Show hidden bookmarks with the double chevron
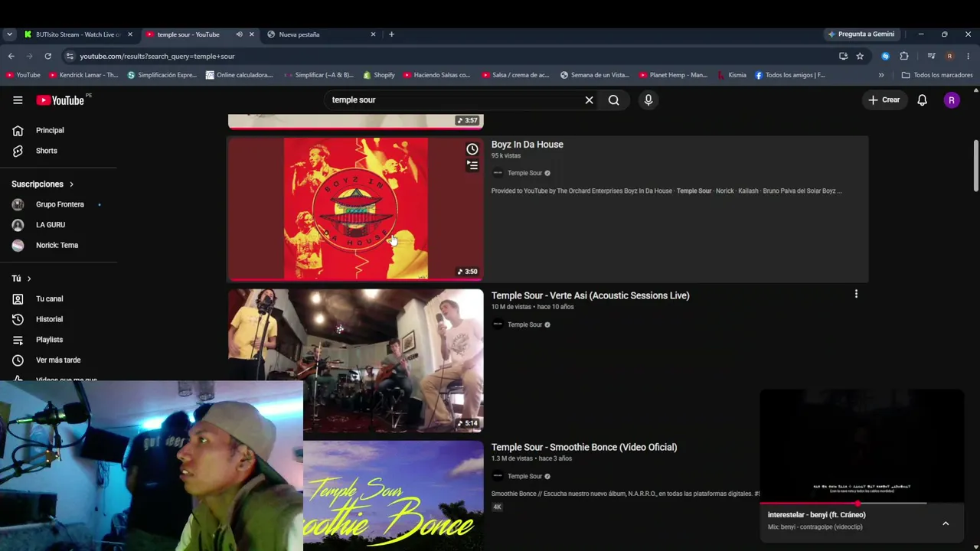 881,75
